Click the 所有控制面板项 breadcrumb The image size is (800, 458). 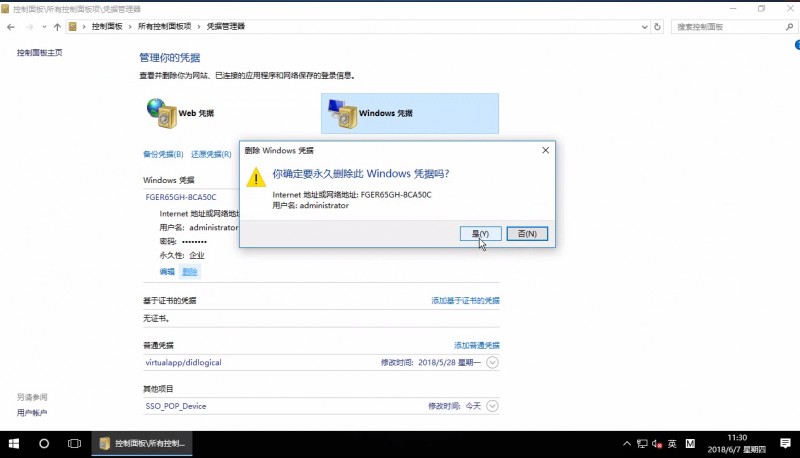tap(164, 27)
